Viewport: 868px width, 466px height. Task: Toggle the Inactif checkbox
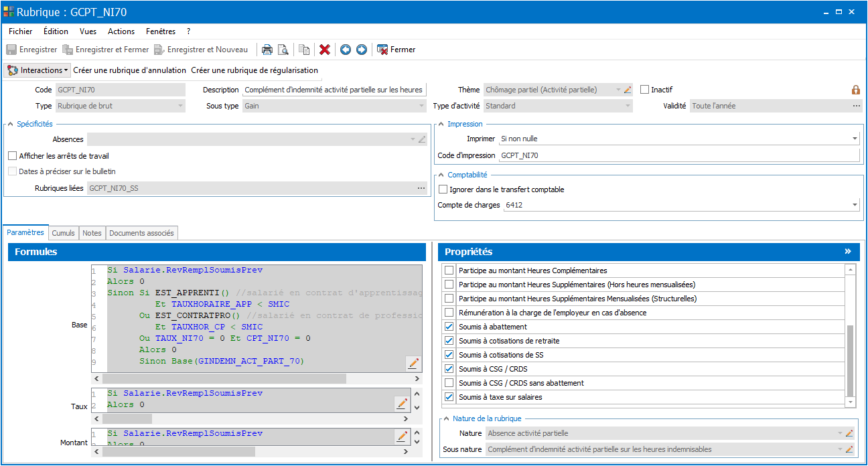point(645,90)
